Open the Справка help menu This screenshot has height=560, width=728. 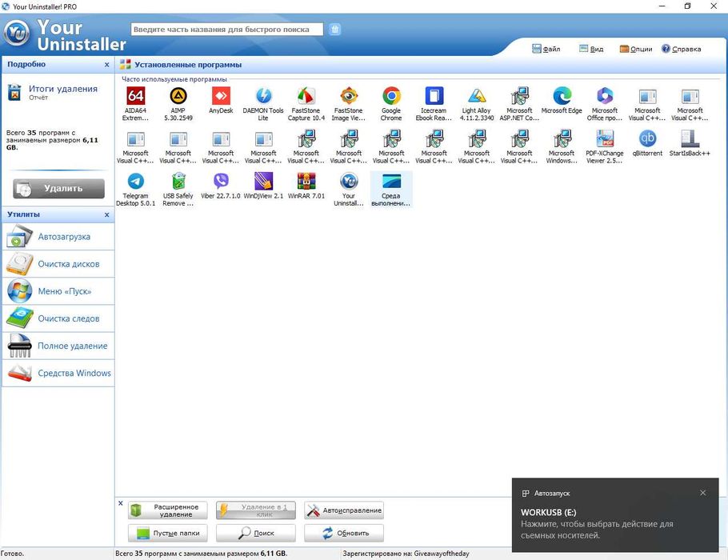681,49
